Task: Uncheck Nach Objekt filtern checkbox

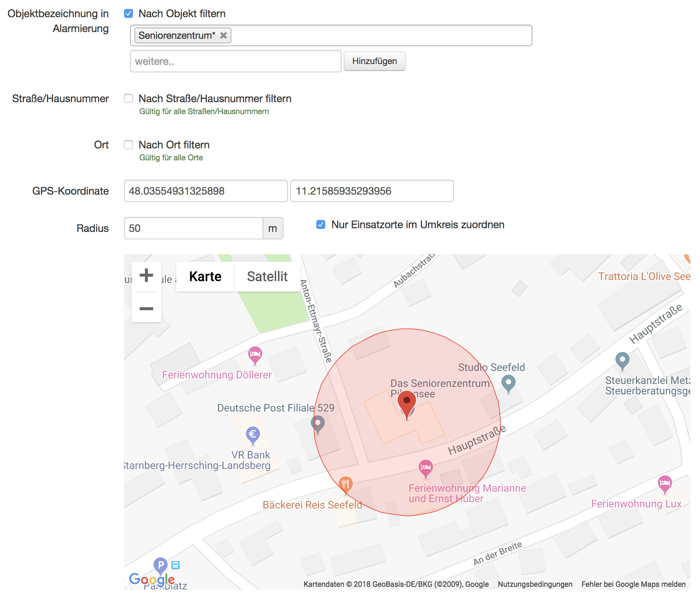Action: [x=129, y=14]
